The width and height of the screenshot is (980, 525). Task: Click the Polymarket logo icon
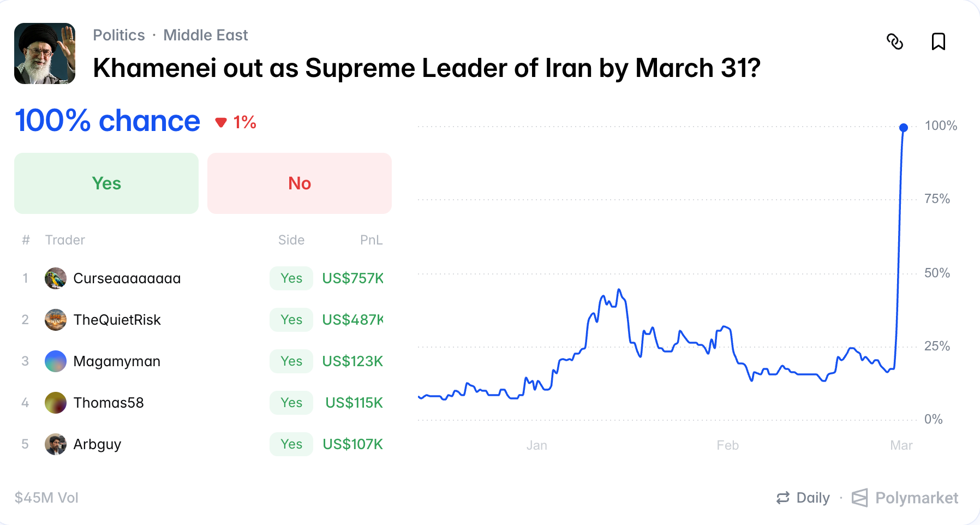(x=861, y=498)
